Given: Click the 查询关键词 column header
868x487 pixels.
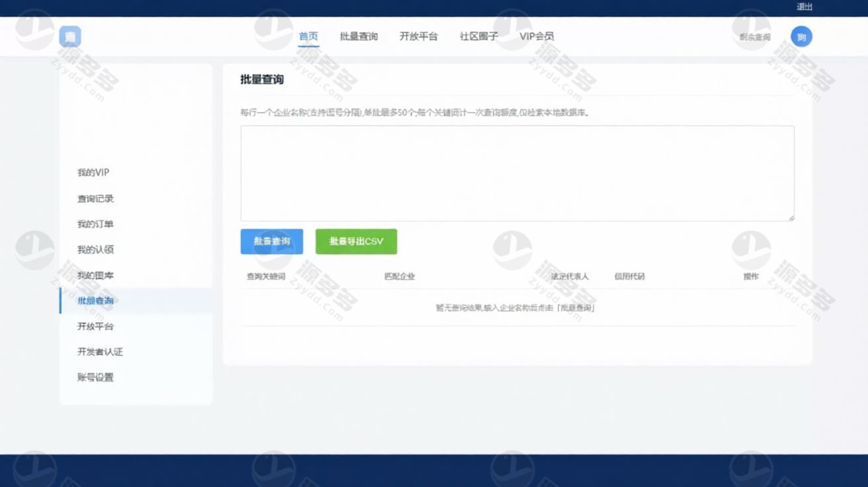Looking at the screenshot, I should pyautogui.click(x=266, y=276).
